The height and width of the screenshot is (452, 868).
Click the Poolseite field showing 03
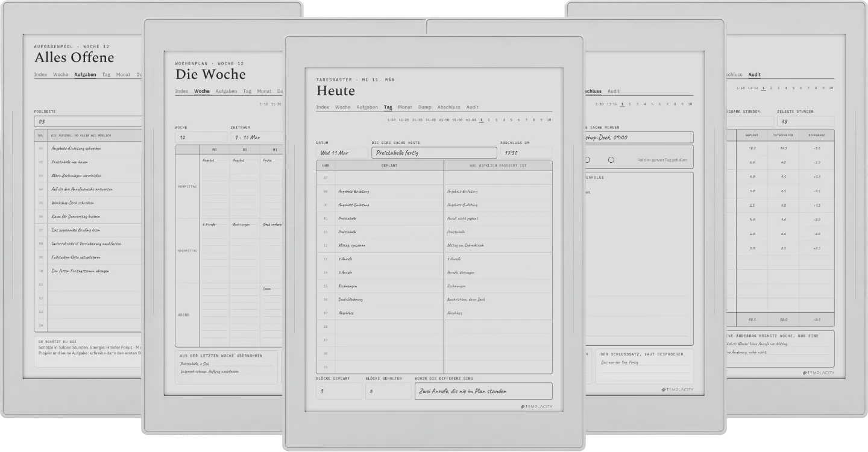point(88,122)
